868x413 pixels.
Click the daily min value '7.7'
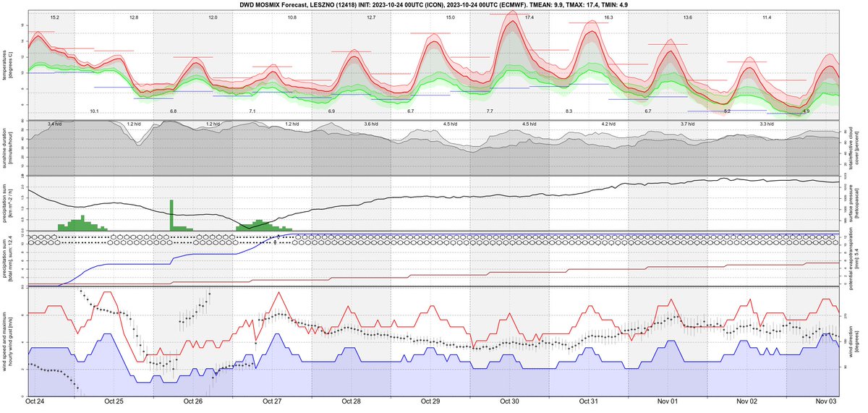click(x=490, y=111)
